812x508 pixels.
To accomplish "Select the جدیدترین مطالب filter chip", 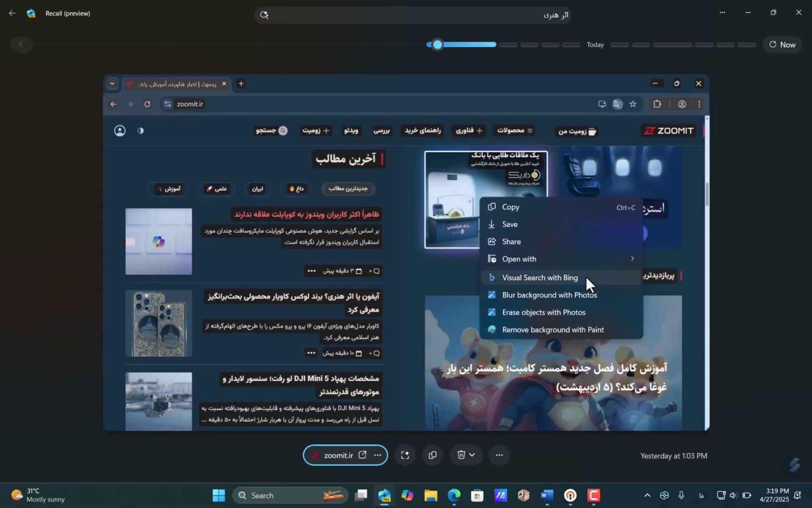I will pos(348,189).
